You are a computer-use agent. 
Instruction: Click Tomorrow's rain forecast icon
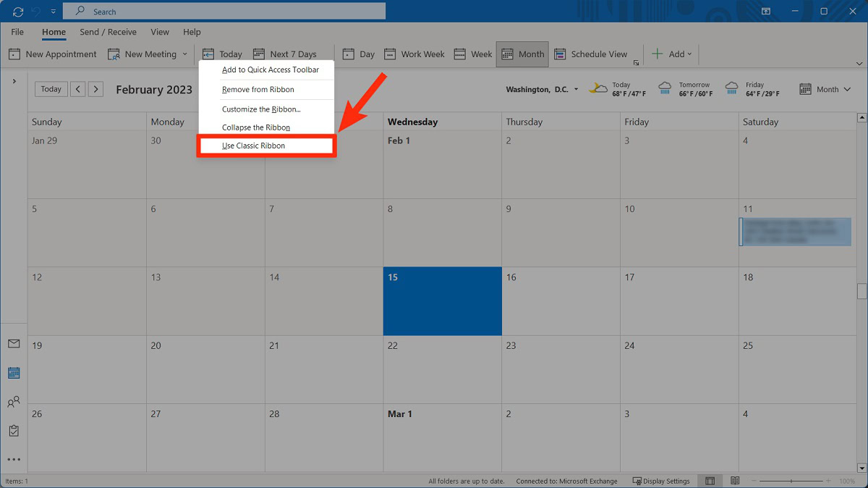[665, 89]
